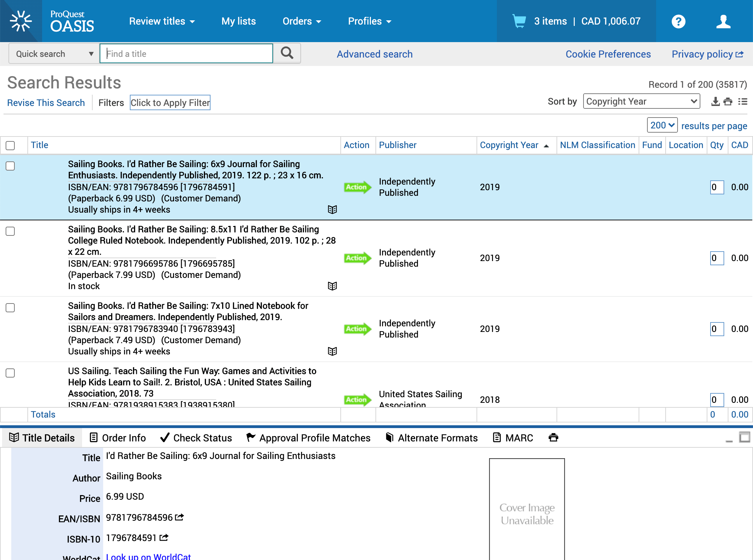Open the Quick search type dropdown
This screenshot has height=560, width=753.
tap(54, 54)
